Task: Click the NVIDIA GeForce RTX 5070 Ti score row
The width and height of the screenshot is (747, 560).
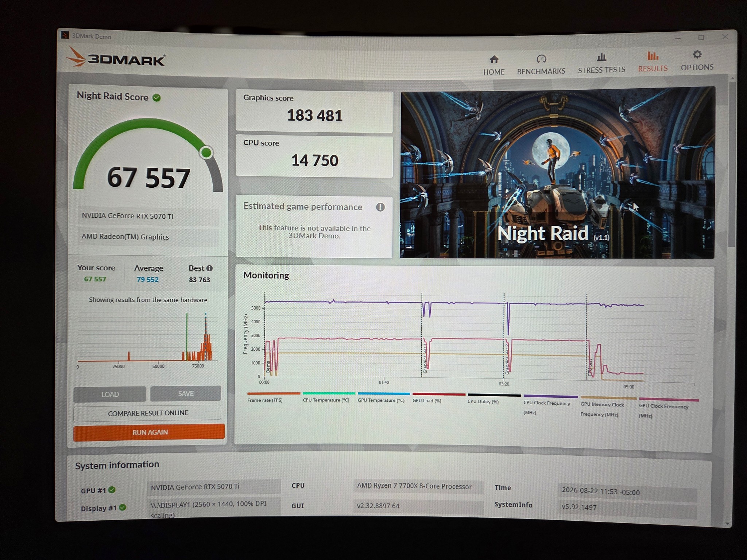Action: tap(148, 216)
